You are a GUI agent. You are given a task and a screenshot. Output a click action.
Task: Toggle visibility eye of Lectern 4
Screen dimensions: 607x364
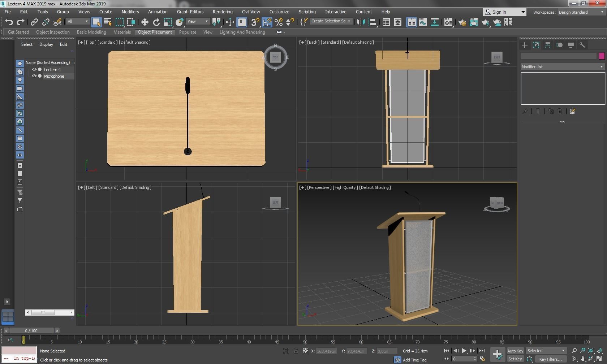point(34,69)
